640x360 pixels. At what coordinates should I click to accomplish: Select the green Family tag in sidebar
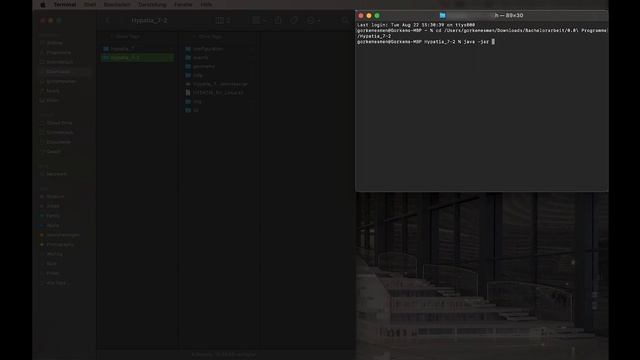50,216
